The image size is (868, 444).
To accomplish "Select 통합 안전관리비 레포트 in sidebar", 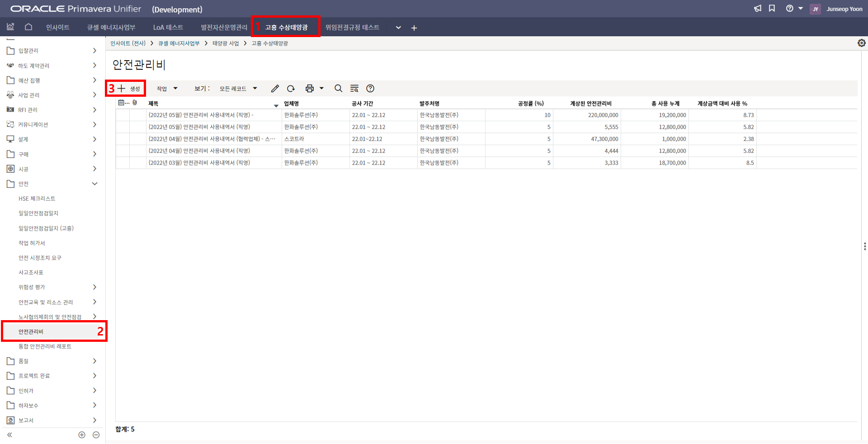I will coord(45,346).
